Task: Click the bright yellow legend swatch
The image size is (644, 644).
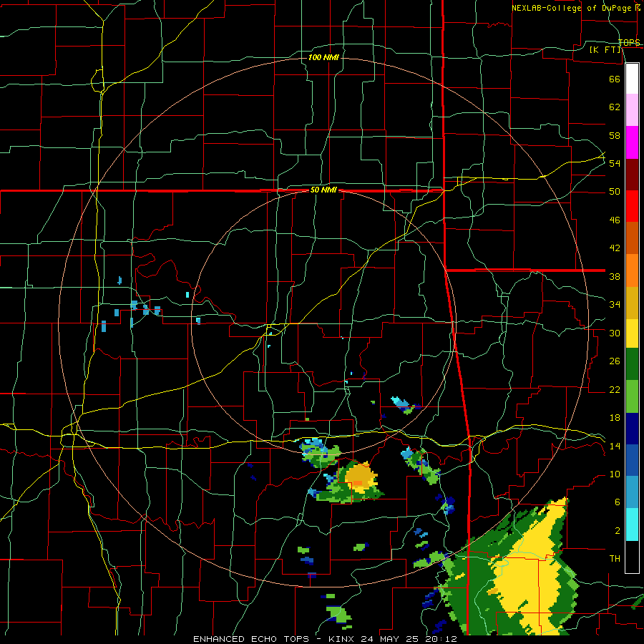Action: tap(632, 333)
